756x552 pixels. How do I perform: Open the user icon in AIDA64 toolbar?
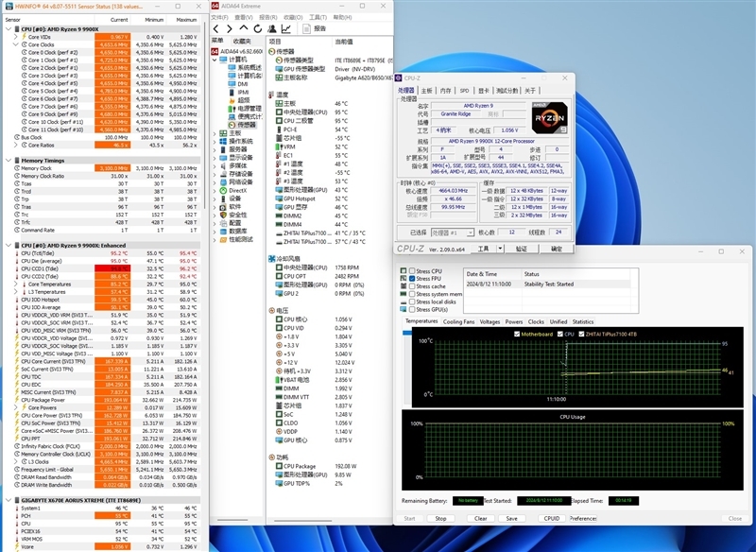point(271,28)
